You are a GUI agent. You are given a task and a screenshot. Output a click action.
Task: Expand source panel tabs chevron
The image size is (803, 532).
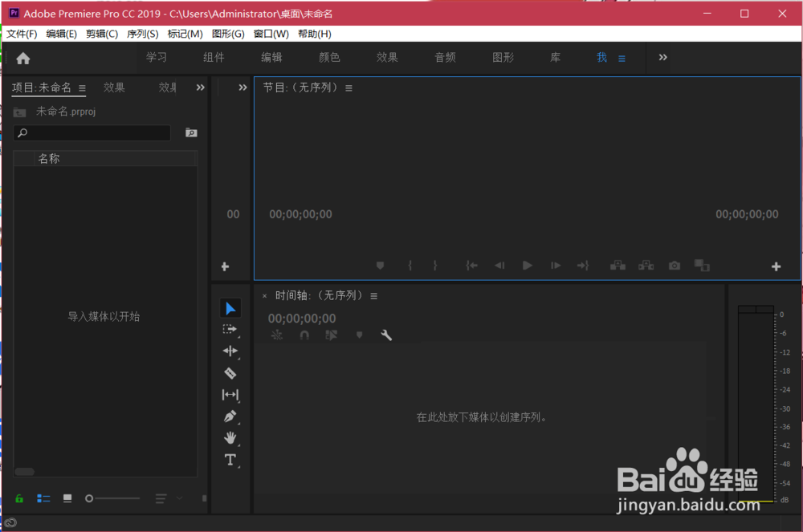[x=243, y=87]
